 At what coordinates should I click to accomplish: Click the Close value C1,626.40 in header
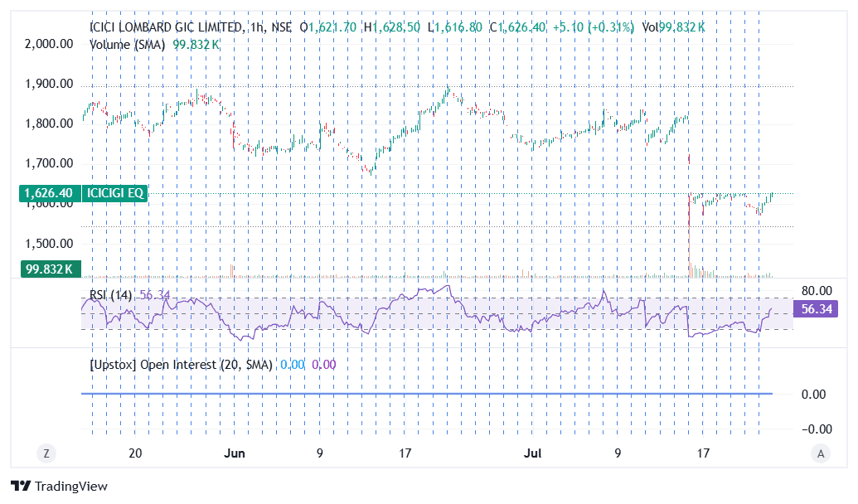[x=517, y=27]
